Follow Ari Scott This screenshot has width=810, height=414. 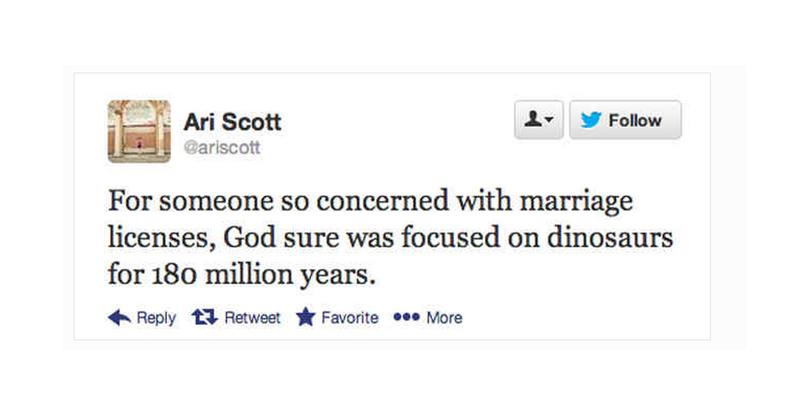(625, 120)
